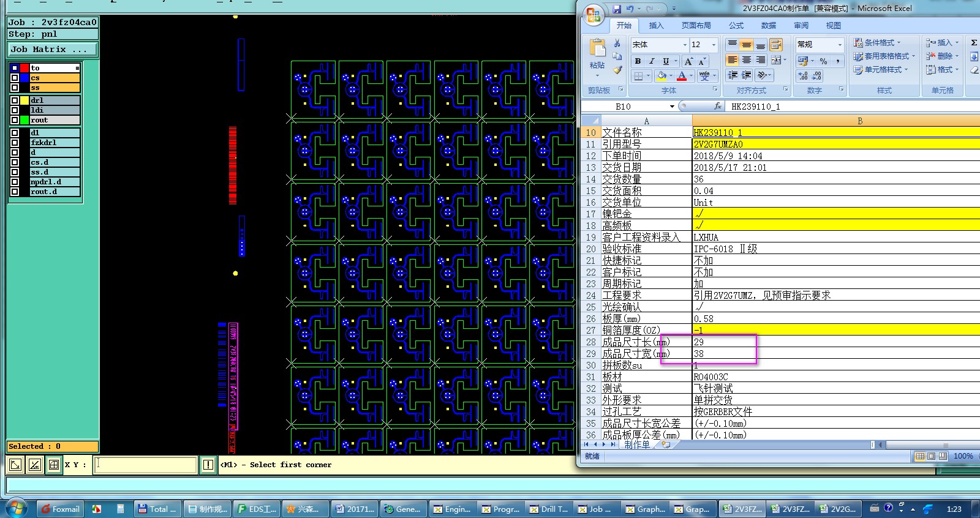
Task: Click the Cut scissors icon
Action: coord(617,43)
